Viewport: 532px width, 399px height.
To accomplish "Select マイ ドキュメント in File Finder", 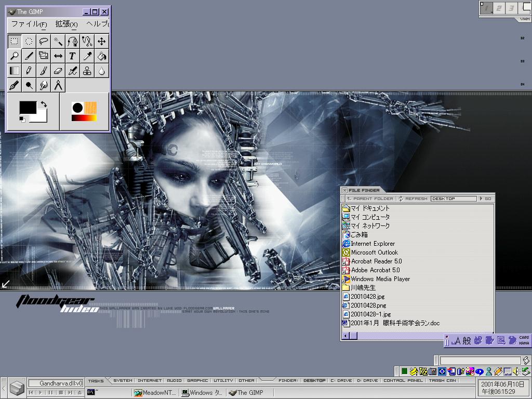I will click(x=366, y=208).
